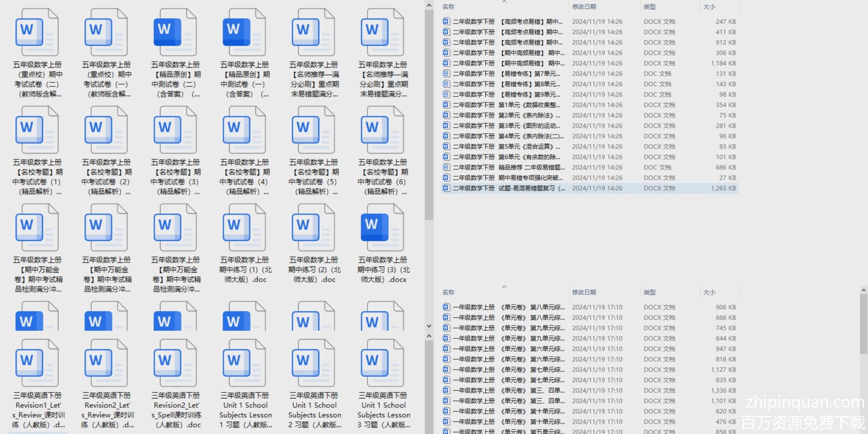Open Revision2 Let's Spell 课时训练 document
This screenshot has width=868, height=434.
(x=175, y=363)
